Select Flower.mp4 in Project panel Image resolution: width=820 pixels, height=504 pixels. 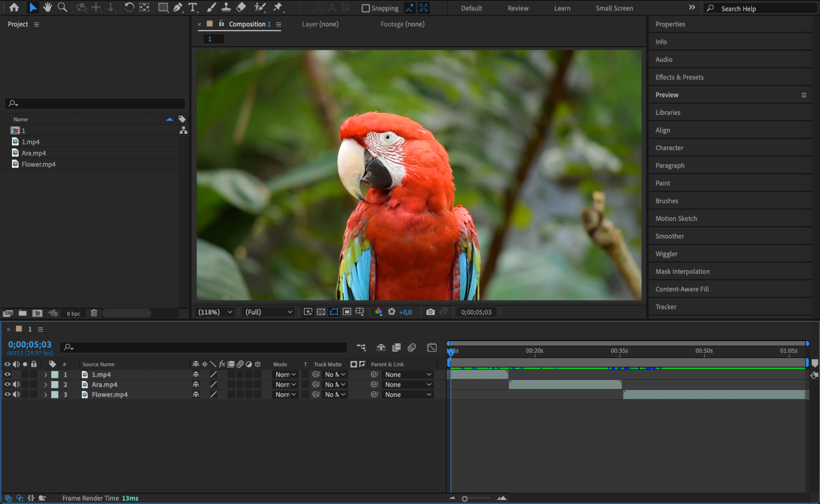(x=39, y=164)
